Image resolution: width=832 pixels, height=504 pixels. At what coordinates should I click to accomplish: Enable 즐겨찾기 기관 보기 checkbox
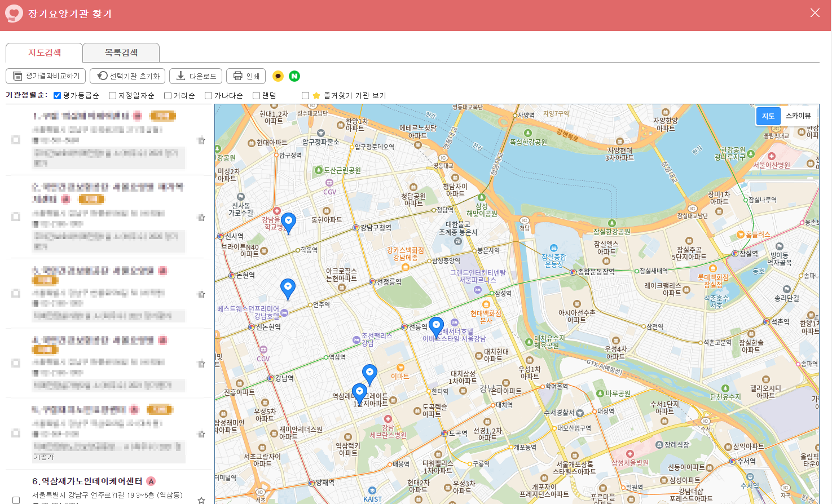[x=305, y=96]
